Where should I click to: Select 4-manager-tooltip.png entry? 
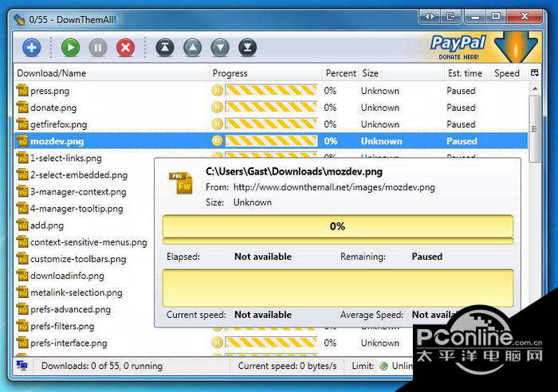[x=77, y=209]
